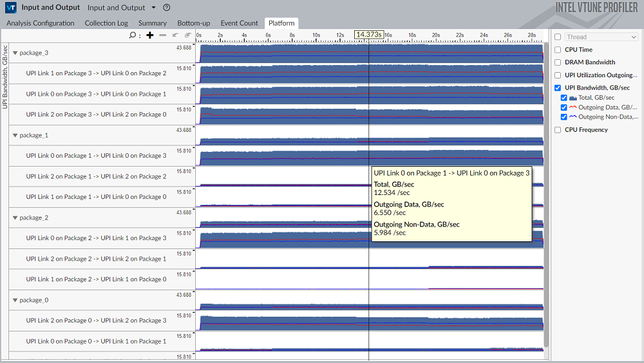Zoom in with the plus icon
The width and height of the screenshot is (644, 363).
(150, 35)
